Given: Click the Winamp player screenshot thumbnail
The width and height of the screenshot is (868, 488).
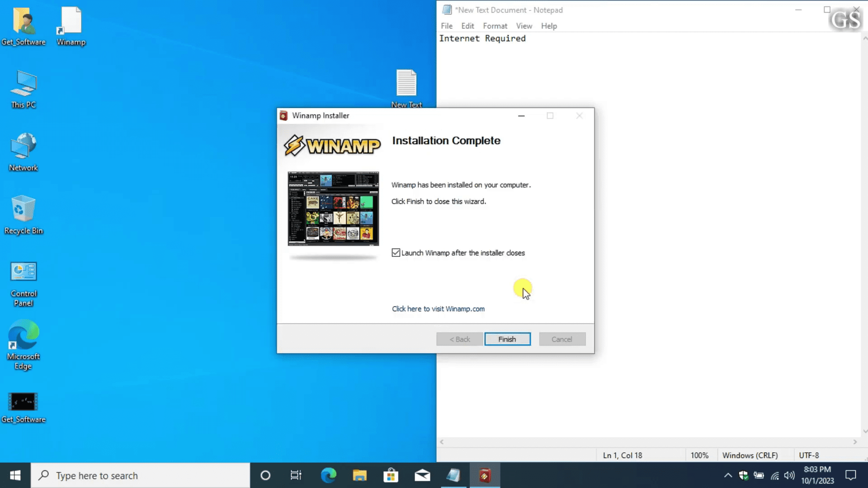Looking at the screenshot, I should click(333, 209).
